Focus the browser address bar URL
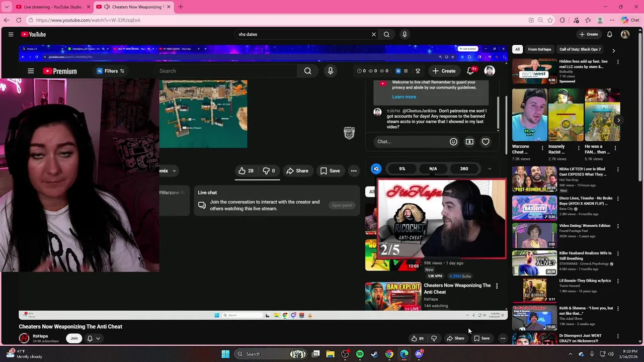 tap(88, 20)
